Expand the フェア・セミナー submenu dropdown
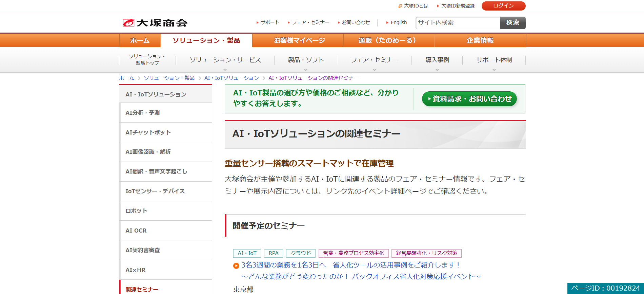Image resolution: width=644 pixels, height=294 pixels. pos(374,60)
